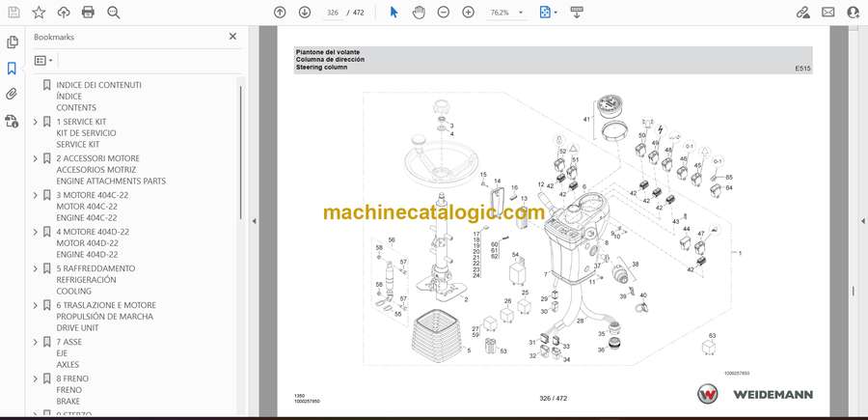Select the 7 ASSE bookmark
The width and height of the screenshot is (868, 420).
pos(69,342)
